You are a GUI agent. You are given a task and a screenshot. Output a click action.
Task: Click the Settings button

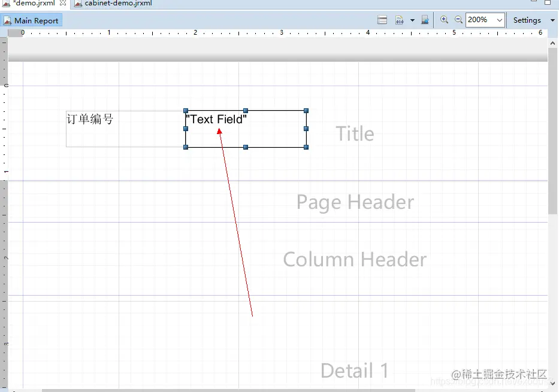527,20
